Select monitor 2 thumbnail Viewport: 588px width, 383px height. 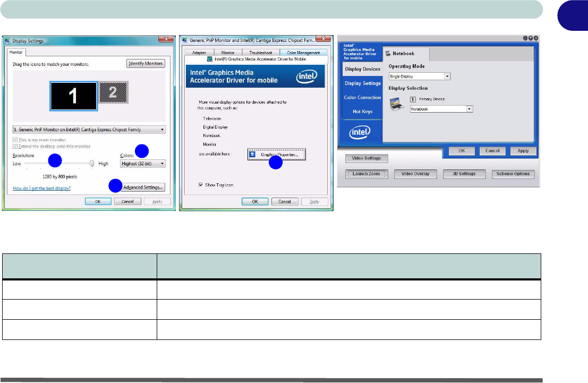click(113, 92)
